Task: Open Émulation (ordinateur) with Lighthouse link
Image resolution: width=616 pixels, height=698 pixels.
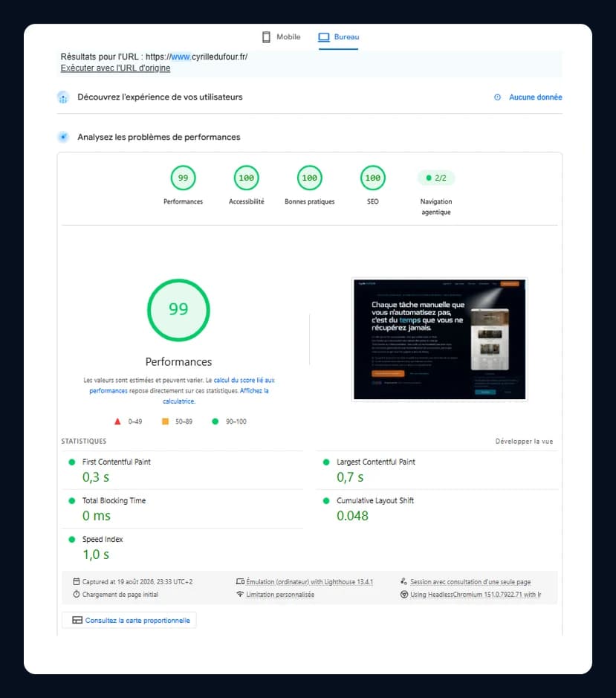Action: (x=309, y=582)
